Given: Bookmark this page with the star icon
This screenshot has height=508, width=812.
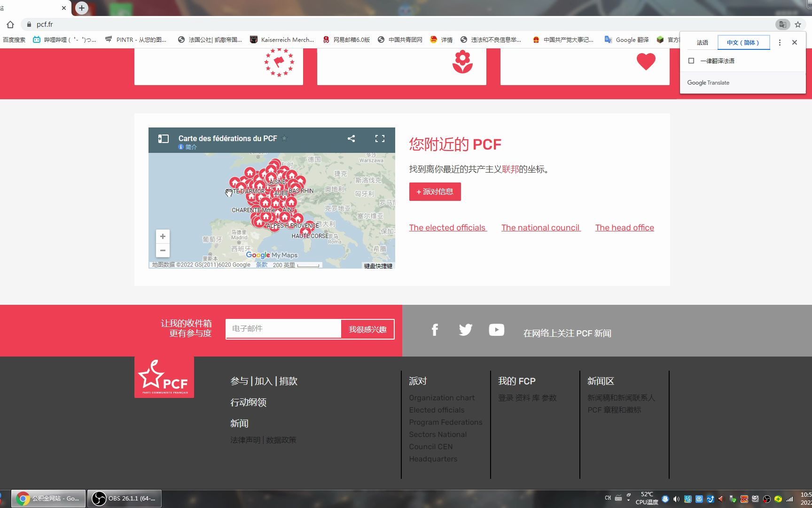Looking at the screenshot, I should pyautogui.click(x=798, y=24).
